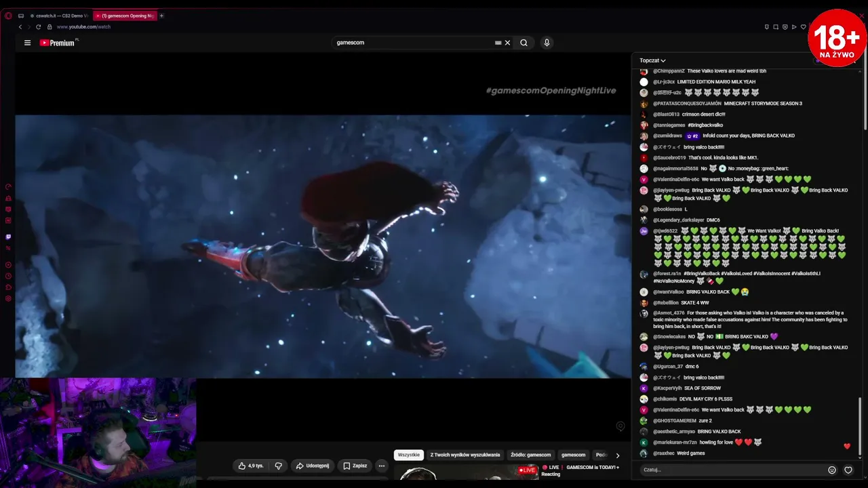Click chat message "Weird games"
This screenshot has height=488, width=868.
(691, 453)
